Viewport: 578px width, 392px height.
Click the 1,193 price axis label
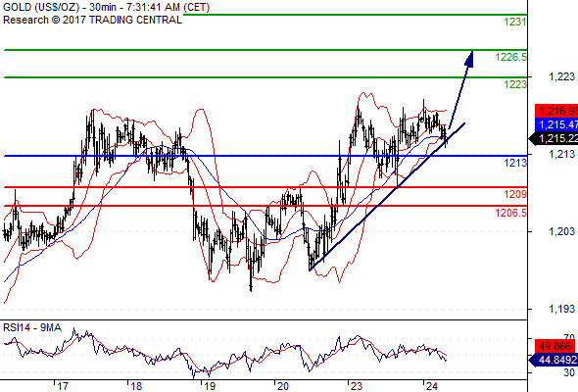(561, 309)
